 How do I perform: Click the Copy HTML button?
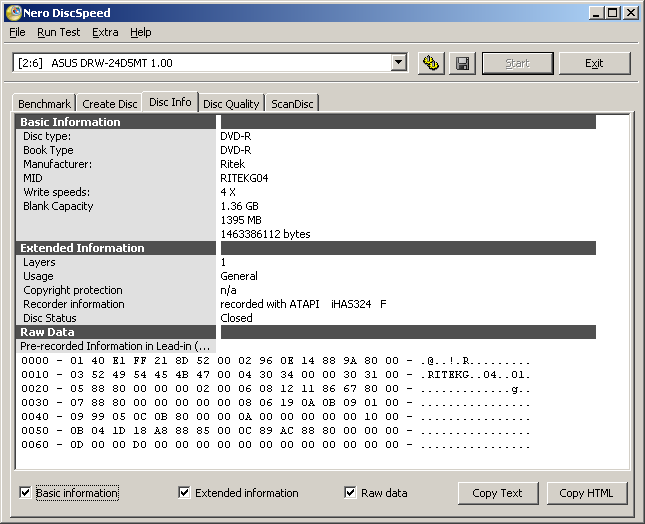pyautogui.click(x=586, y=493)
